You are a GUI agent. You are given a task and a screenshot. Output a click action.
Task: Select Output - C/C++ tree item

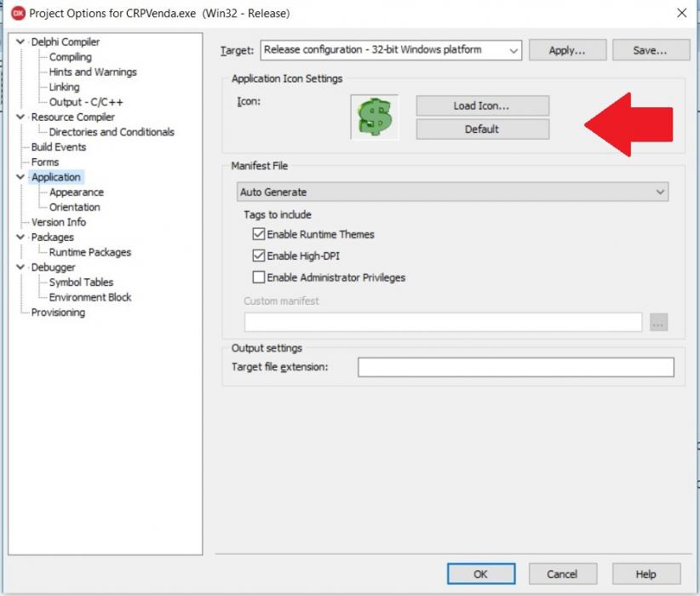(86, 102)
